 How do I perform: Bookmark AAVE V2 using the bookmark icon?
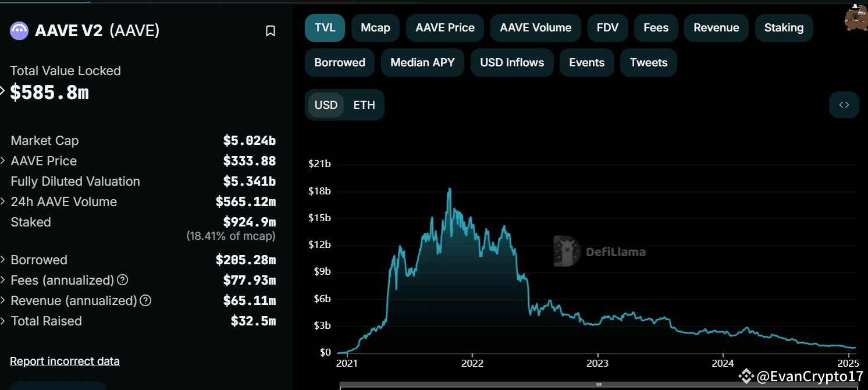point(270,30)
